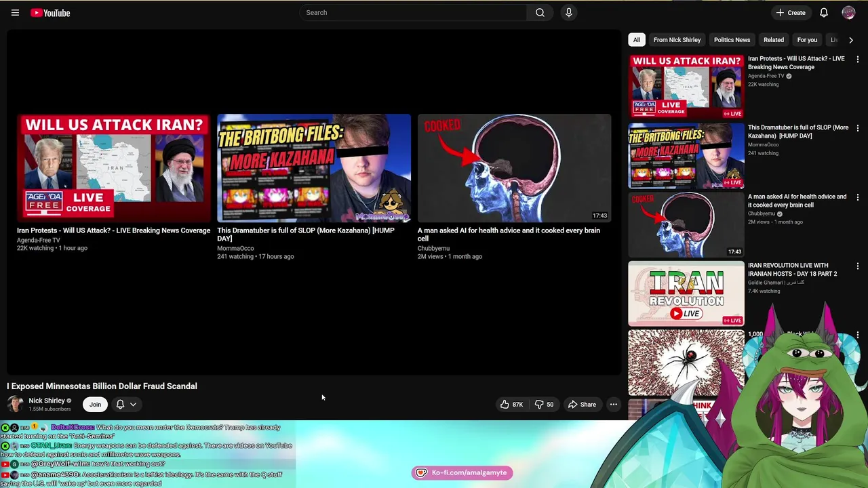
Task: Play endscreen Britbong Files video
Action: pyautogui.click(x=314, y=168)
